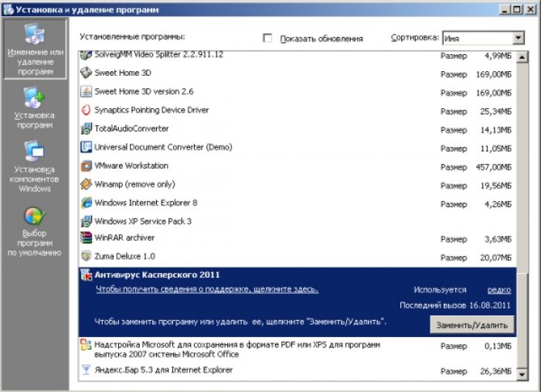Click the 'редко' usage link
The image size is (541, 392).
(x=499, y=290)
